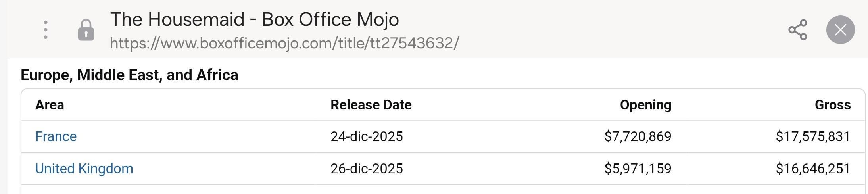Click United Kingdom's release date 26-dic-2025
The height and width of the screenshot is (194, 868).
(367, 169)
